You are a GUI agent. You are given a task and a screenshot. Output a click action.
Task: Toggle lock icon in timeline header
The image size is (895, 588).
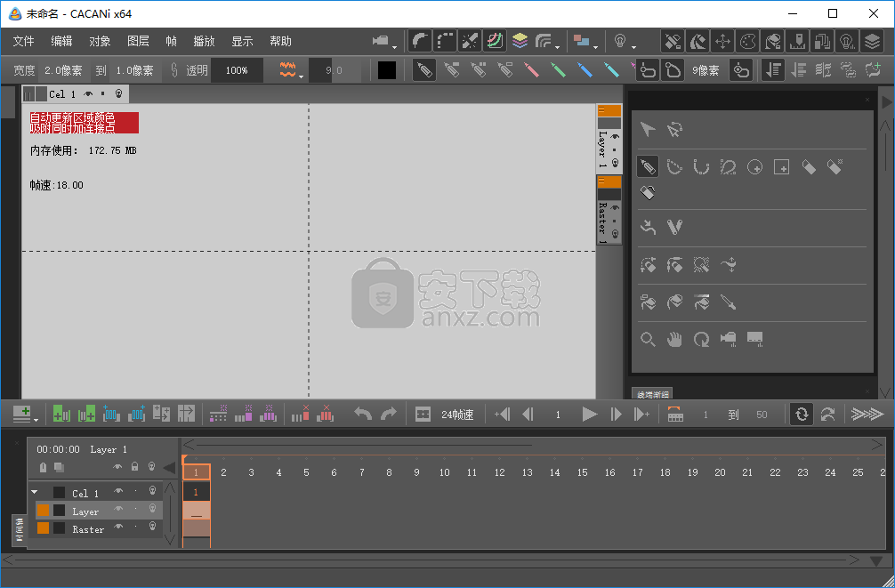click(134, 467)
